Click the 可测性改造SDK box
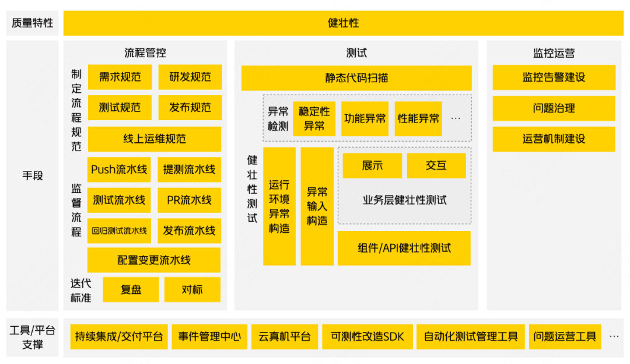 [x=367, y=337]
